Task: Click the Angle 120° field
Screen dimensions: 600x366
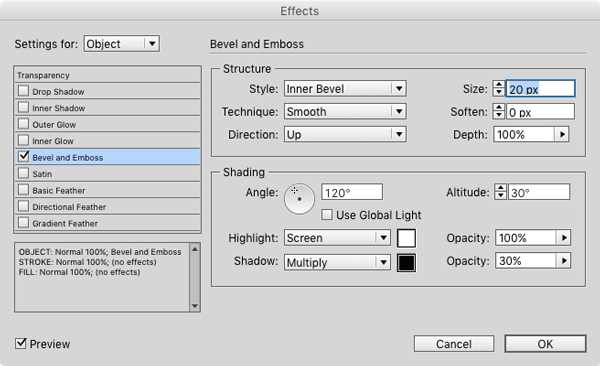Action: [352, 192]
